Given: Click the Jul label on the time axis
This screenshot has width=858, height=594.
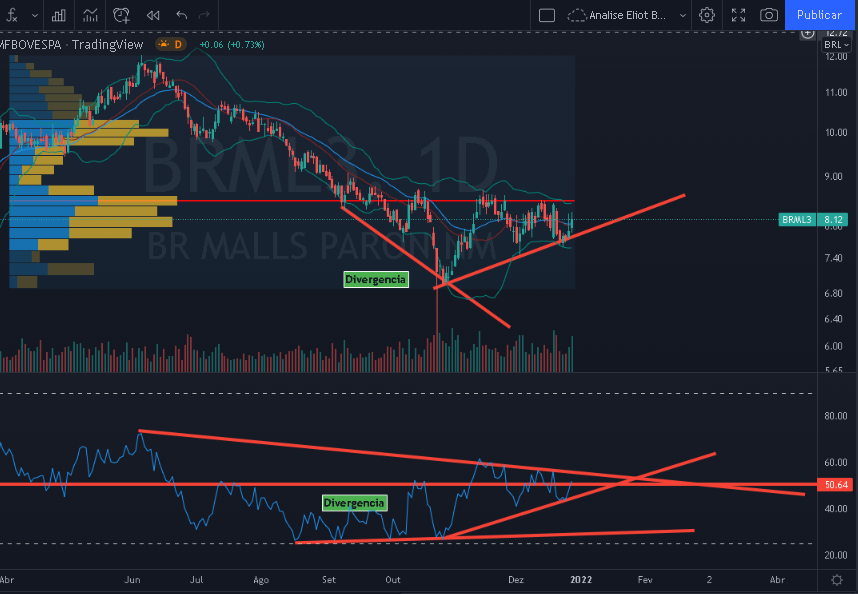Looking at the screenshot, I should pos(196,580).
